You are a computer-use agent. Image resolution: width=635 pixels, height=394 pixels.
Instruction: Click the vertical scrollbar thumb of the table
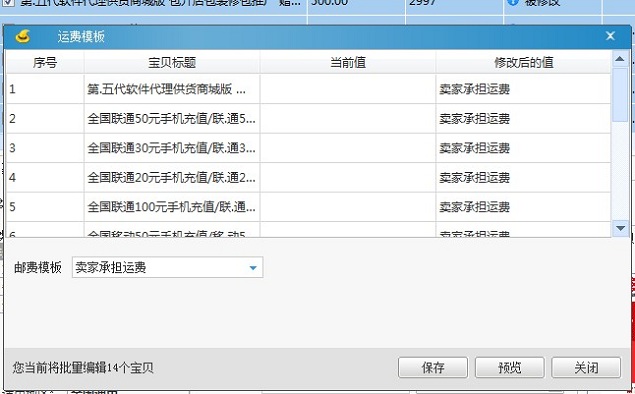[620, 95]
